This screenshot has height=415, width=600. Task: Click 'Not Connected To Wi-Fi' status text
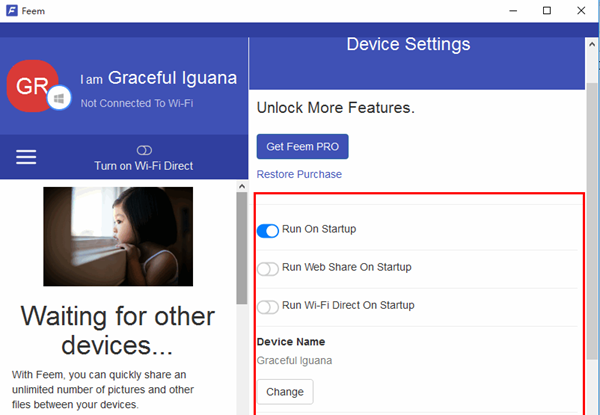[137, 103]
